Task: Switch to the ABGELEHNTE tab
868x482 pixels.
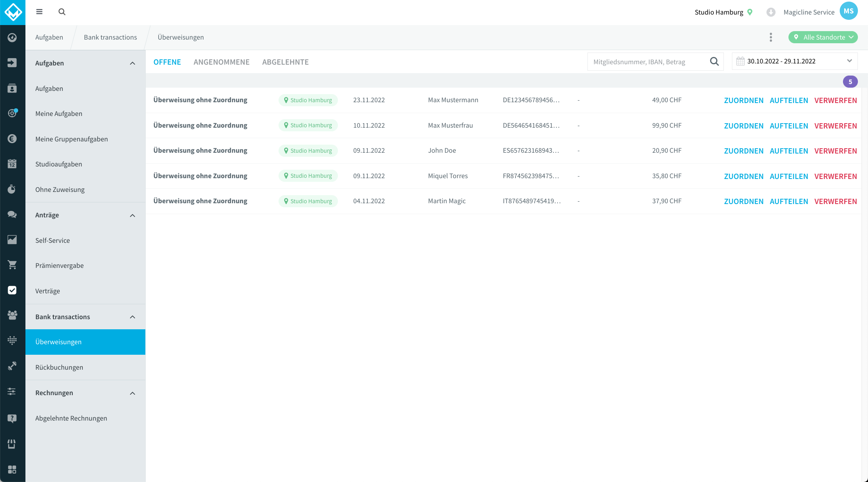Action: click(x=285, y=62)
